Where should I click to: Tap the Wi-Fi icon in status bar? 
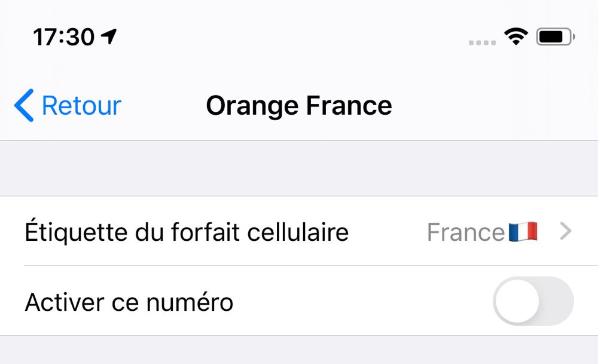[516, 37]
